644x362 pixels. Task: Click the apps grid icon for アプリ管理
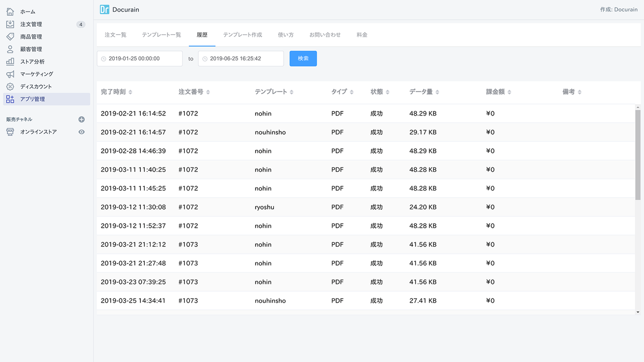10,99
